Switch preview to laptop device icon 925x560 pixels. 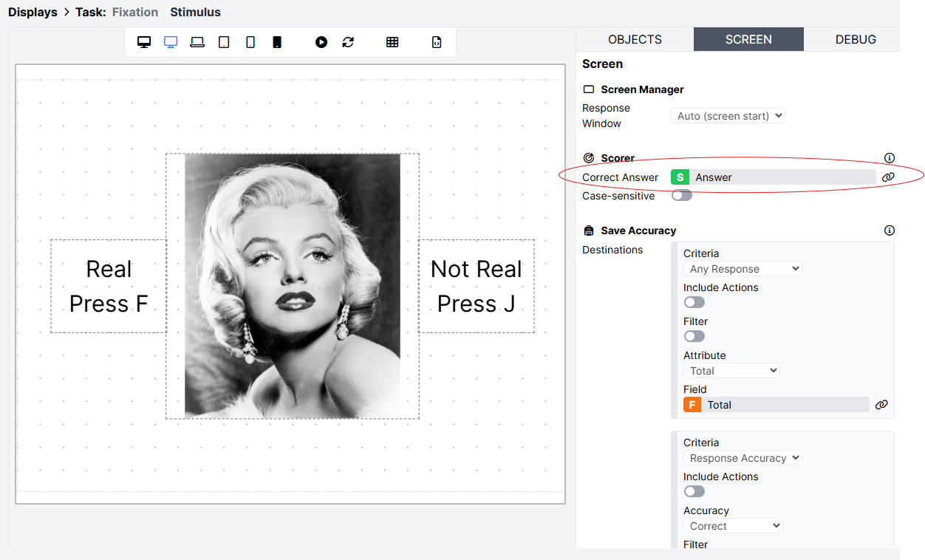pyautogui.click(x=197, y=42)
